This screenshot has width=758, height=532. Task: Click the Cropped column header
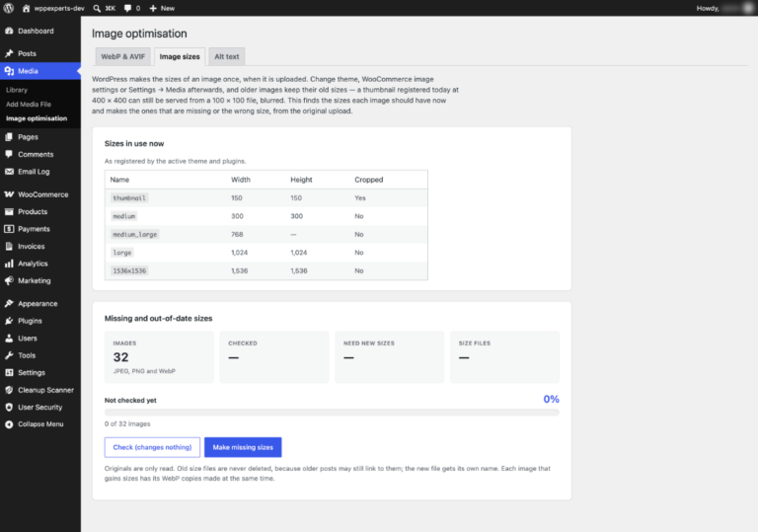(x=369, y=180)
